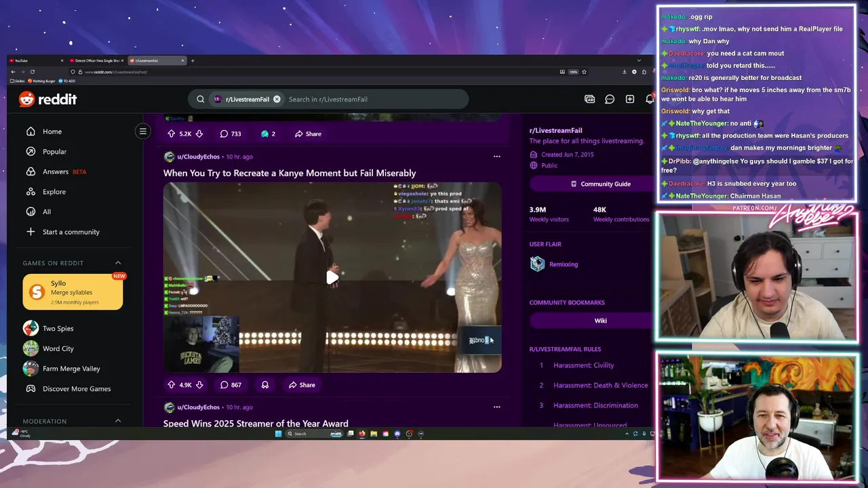This screenshot has height=488, width=868.
Task: Collapse the Moderation section chevron
Action: (117, 421)
